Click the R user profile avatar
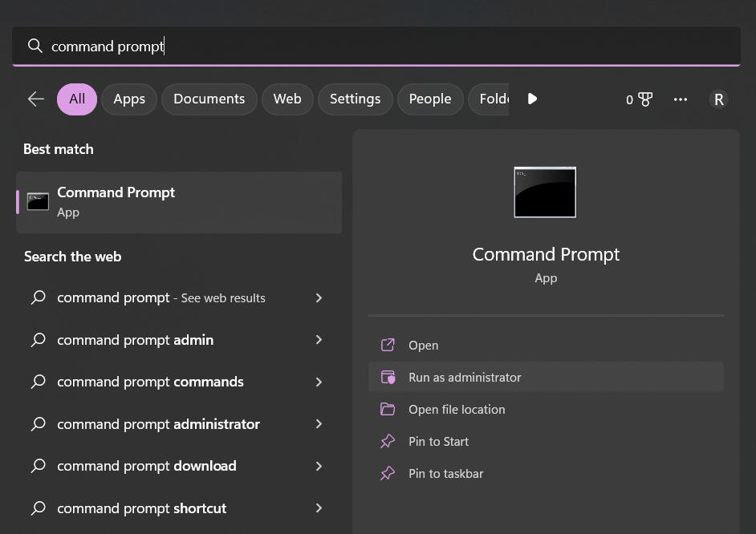Image resolution: width=756 pixels, height=534 pixels. (718, 99)
